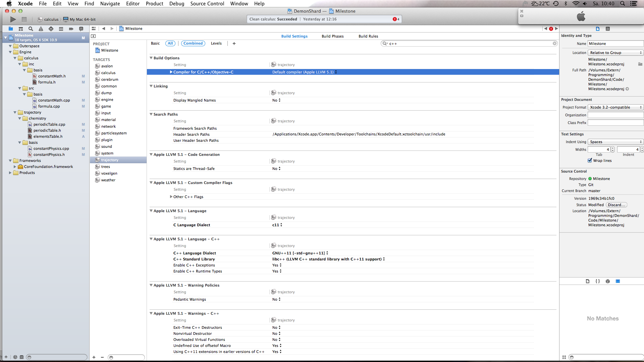Click the red error indicator in jump bar
The height and width of the screenshot is (362, 644).
(551, 29)
